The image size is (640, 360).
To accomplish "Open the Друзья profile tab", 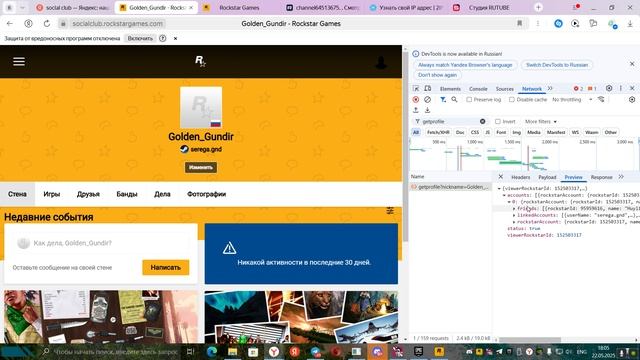I will coord(88,194).
